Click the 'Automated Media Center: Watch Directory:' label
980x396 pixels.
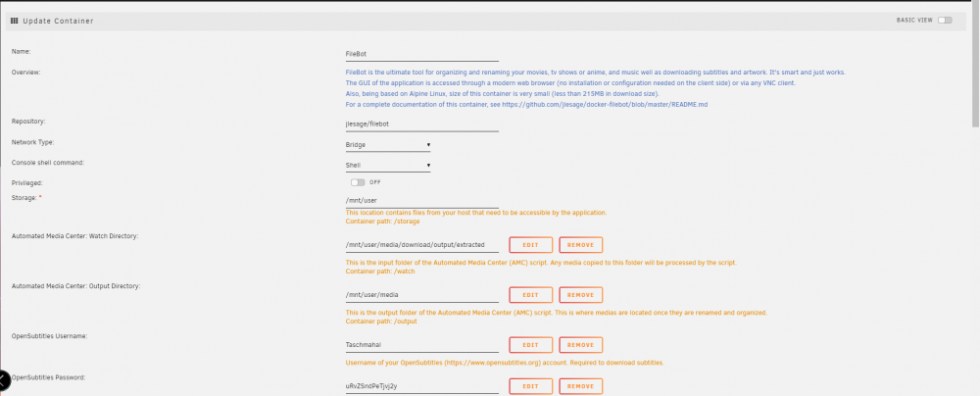pos(75,236)
